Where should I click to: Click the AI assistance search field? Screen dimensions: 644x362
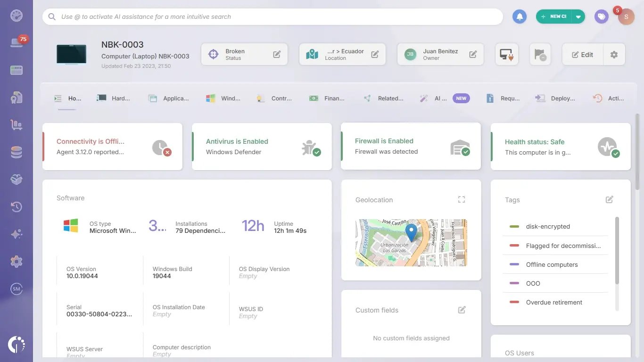[273, 16]
